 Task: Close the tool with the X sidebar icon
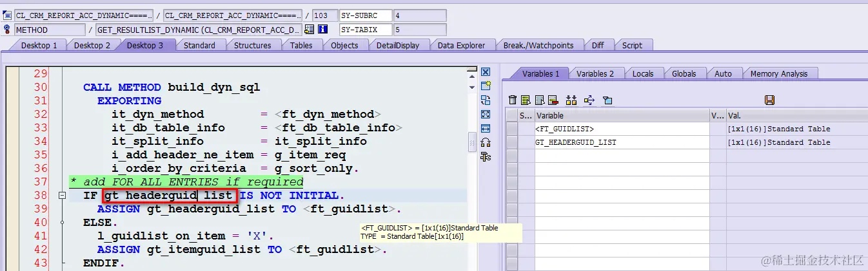486,72
